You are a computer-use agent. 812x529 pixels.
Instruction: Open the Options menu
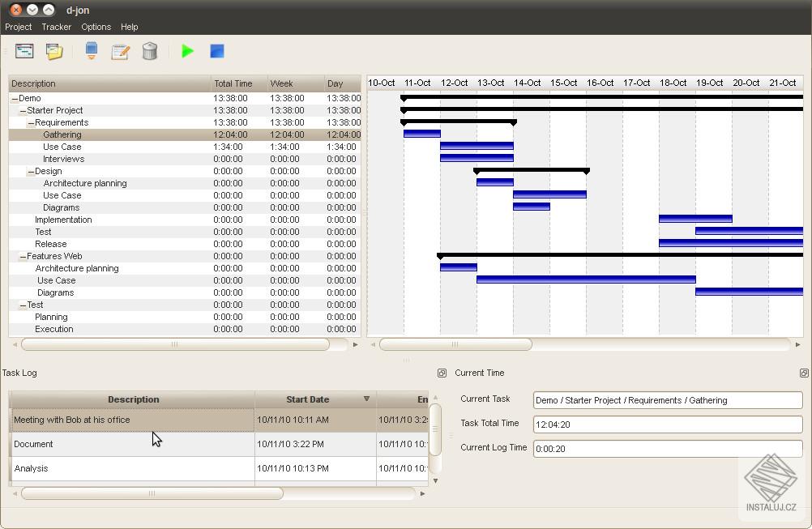[96, 27]
